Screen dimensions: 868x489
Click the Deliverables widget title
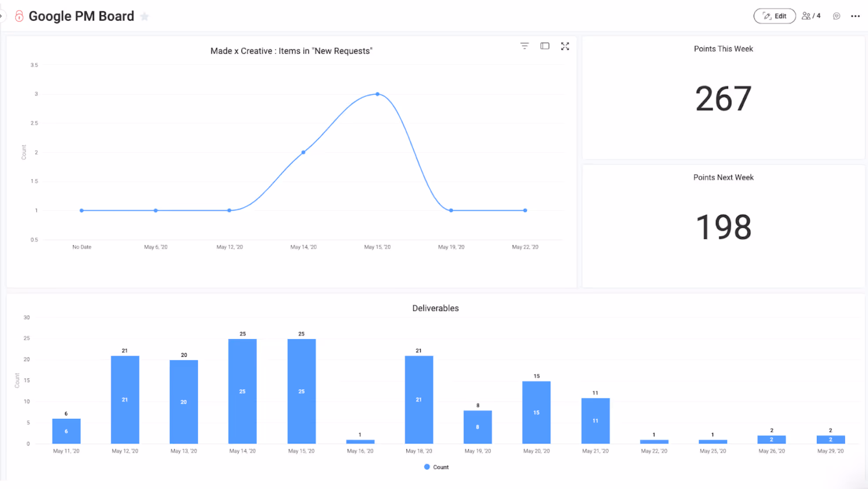click(x=435, y=308)
